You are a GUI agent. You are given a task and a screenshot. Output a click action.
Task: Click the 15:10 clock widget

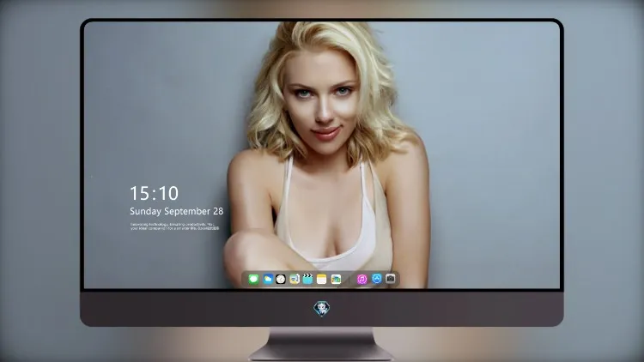(x=154, y=193)
